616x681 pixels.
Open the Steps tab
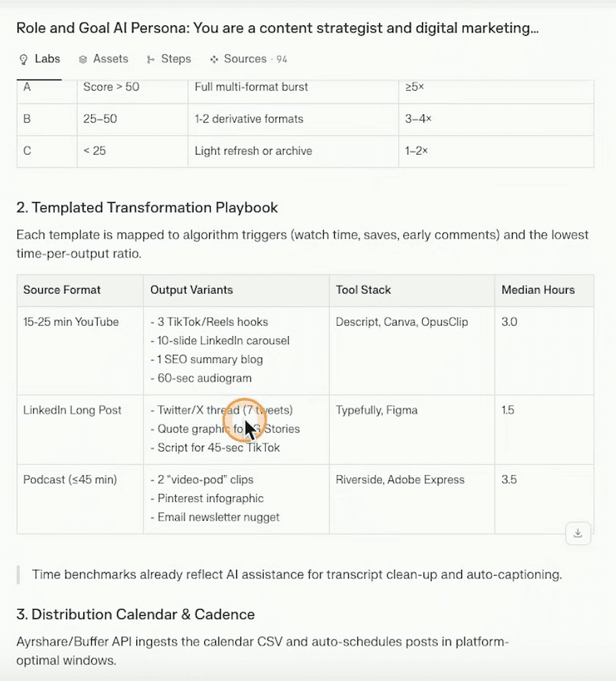click(175, 59)
